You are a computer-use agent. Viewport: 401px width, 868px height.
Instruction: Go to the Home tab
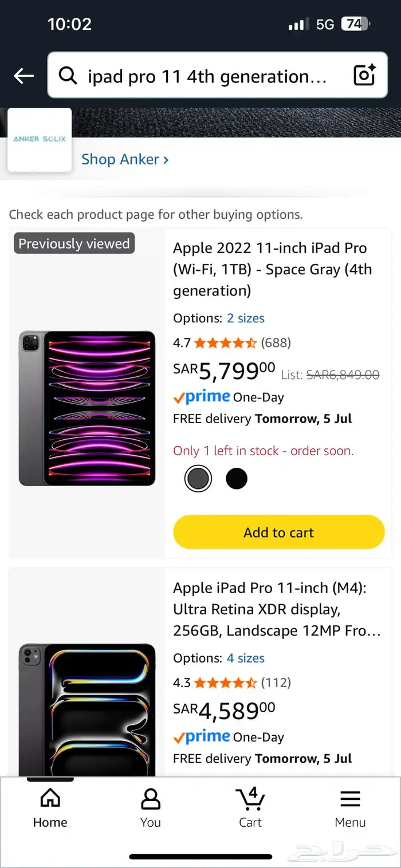click(50, 807)
